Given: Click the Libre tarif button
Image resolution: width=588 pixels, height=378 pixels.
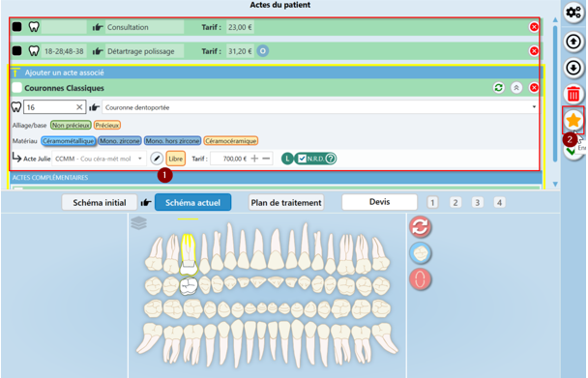Looking at the screenshot, I should (x=175, y=159).
